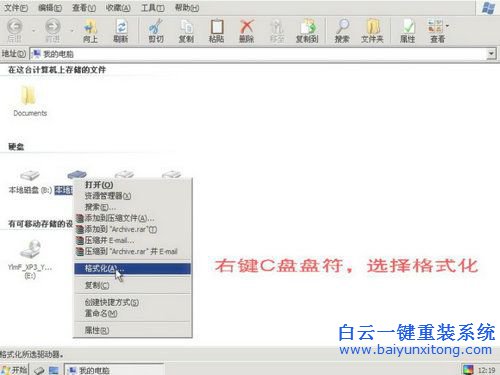
Task: Click the first quick launch icon beside 开始
Action: click(39, 370)
